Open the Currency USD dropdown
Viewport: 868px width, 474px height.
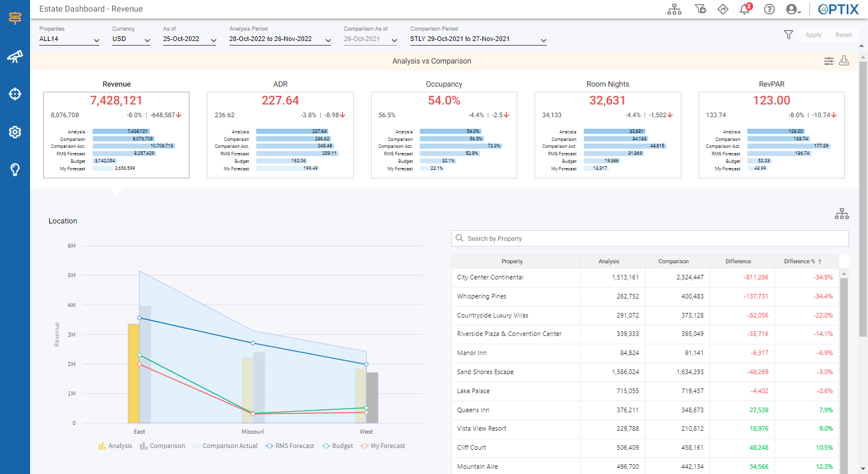point(131,39)
